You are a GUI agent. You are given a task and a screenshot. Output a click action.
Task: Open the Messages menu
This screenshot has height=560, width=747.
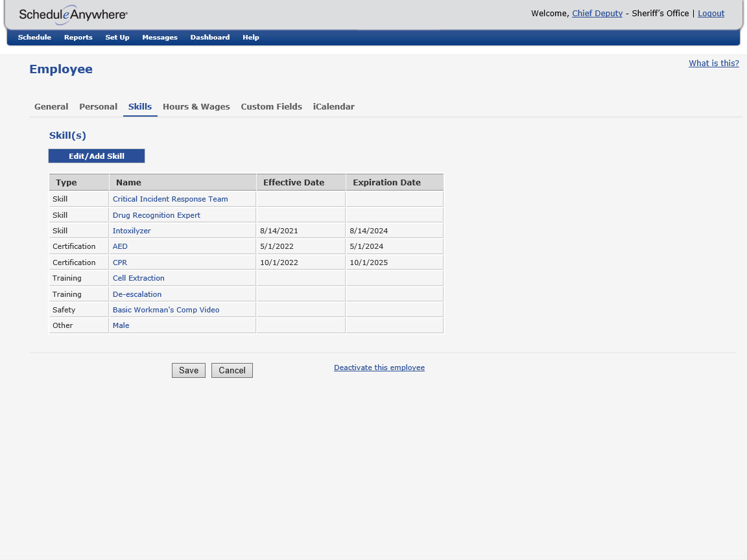pos(160,37)
